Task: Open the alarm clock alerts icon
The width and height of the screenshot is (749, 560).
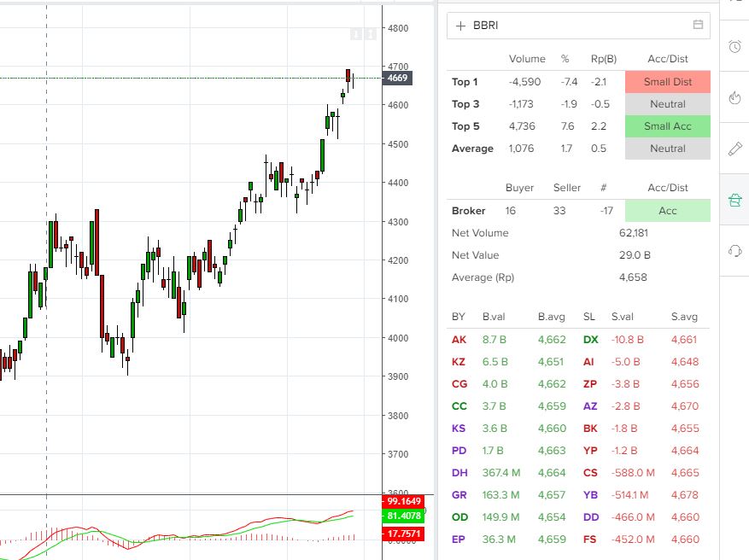Action: [x=734, y=46]
